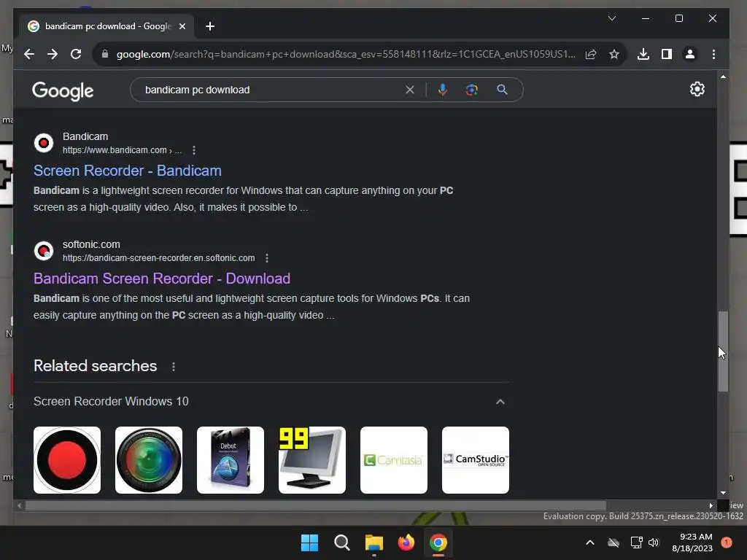Click the horizontal scrollbar right arrow

[x=711, y=506]
